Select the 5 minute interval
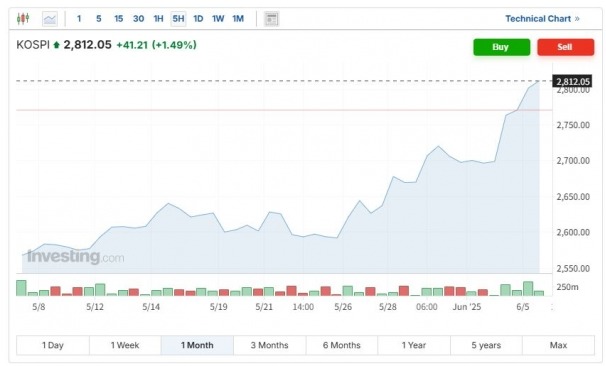606x366 pixels. (99, 19)
